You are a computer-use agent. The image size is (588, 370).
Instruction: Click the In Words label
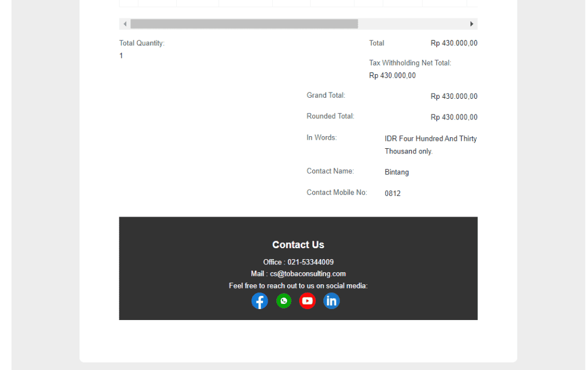point(322,138)
